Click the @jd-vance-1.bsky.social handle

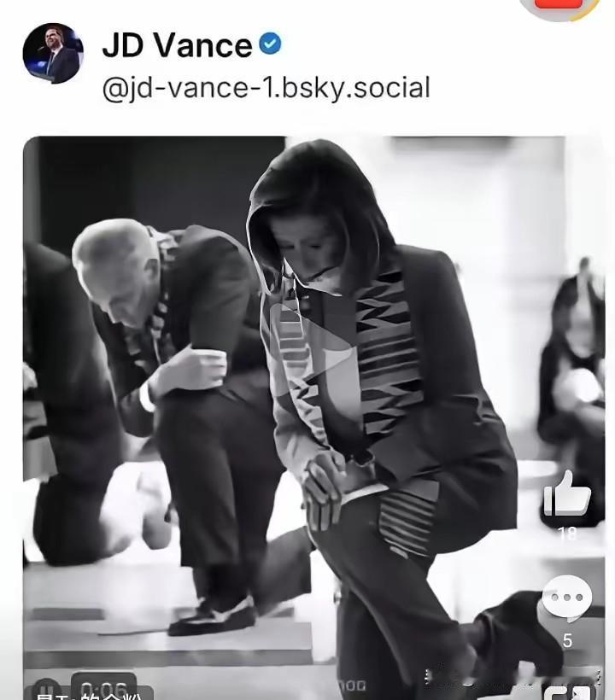pyautogui.click(x=266, y=88)
